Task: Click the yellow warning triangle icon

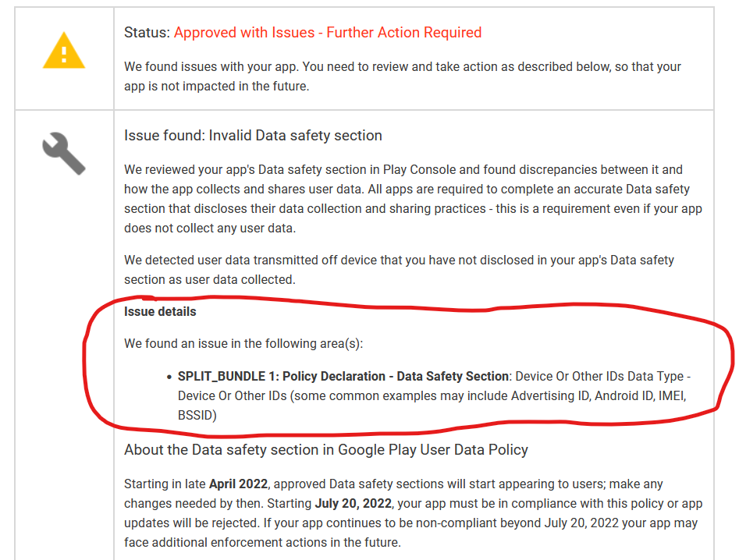Action: (x=65, y=52)
